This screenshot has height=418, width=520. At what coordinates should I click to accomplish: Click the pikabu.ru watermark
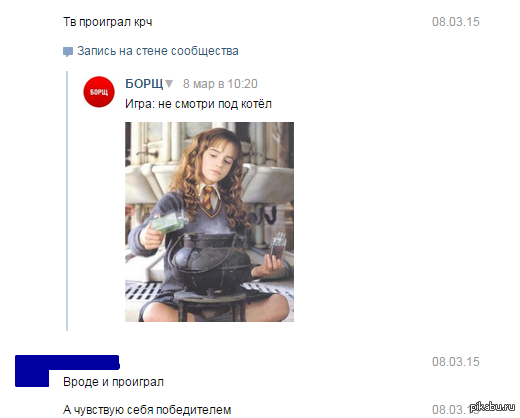point(492,407)
